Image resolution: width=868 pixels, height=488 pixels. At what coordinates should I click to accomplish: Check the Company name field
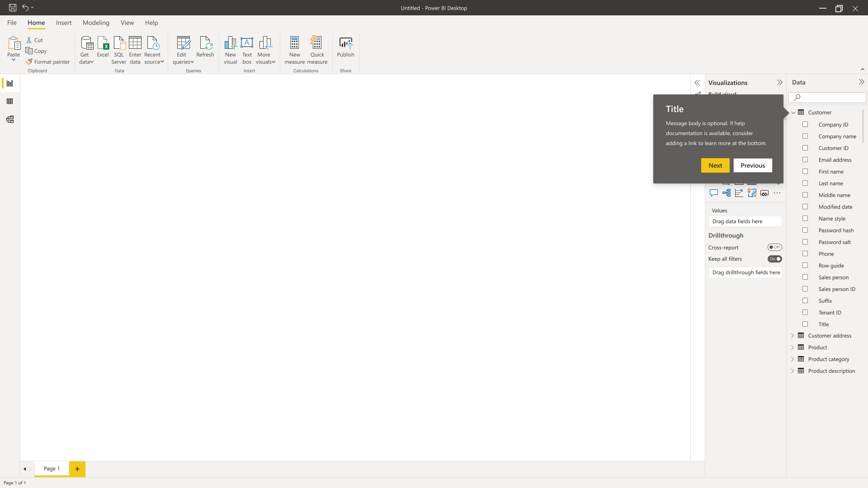tap(805, 136)
